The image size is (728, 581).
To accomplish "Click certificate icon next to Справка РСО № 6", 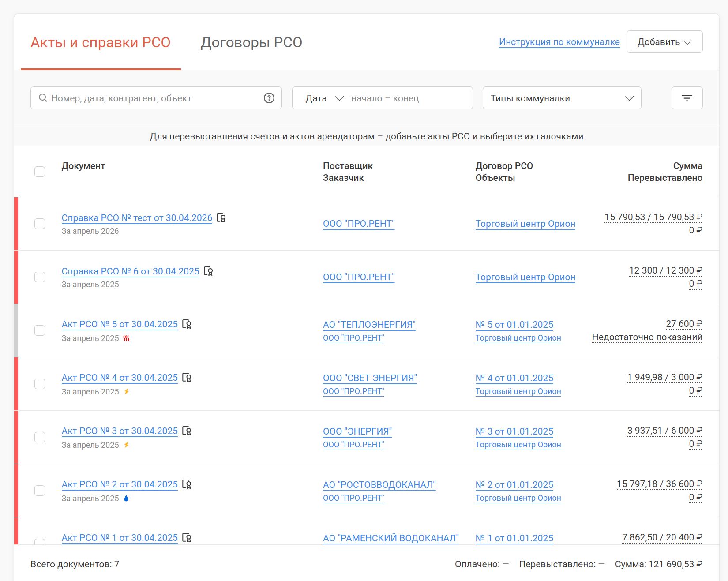I will tap(209, 271).
